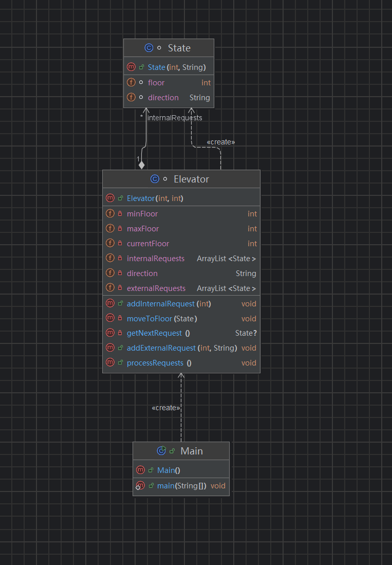The image size is (392, 565).
Task: Select the main(String[]) method
Action: [181, 486]
